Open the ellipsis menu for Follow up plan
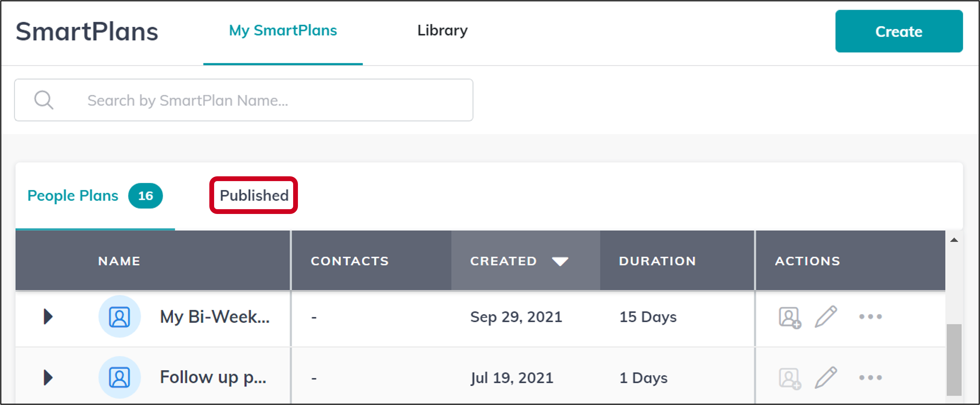This screenshot has width=980, height=405. pyautogui.click(x=871, y=377)
